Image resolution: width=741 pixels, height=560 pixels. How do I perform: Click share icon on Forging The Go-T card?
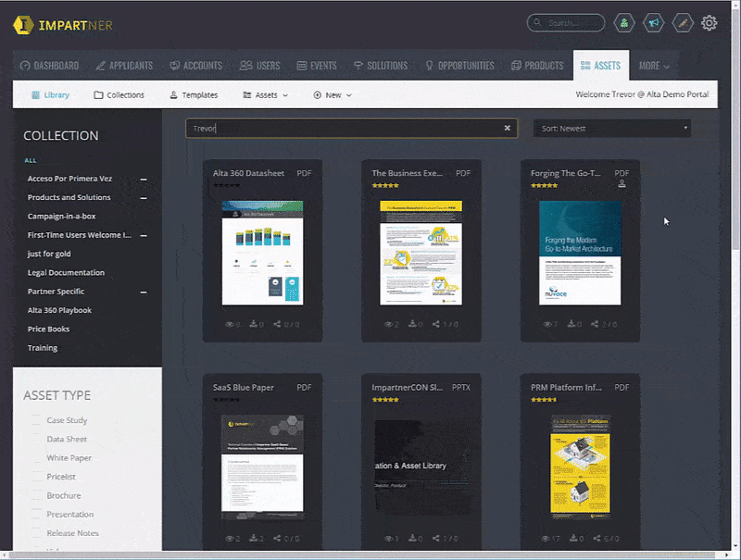(x=595, y=324)
